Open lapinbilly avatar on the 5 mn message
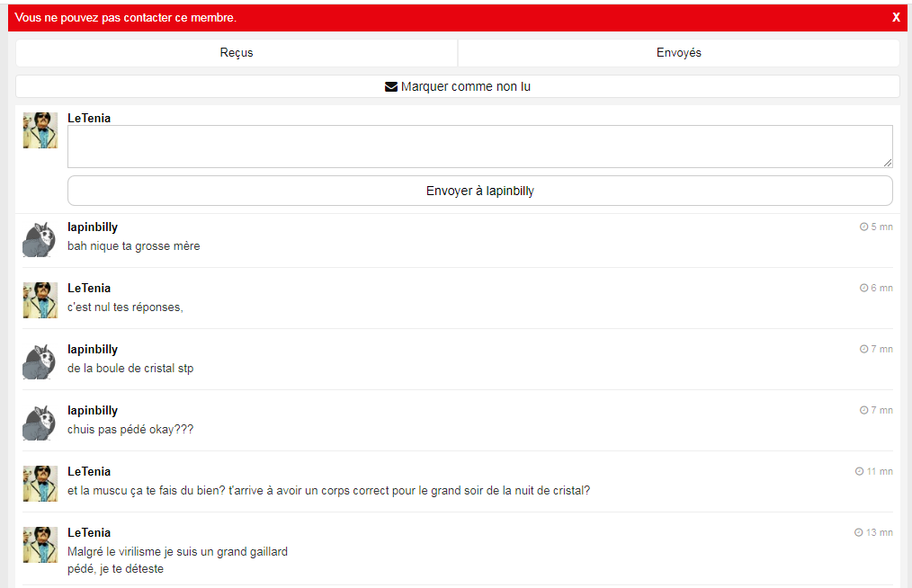The image size is (912, 588). pos(40,239)
